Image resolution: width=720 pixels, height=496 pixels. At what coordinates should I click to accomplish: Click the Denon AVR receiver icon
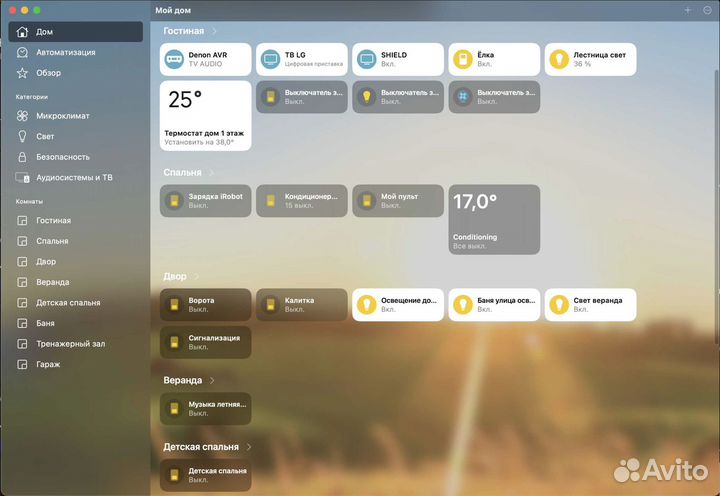click(x=173, y=59)
